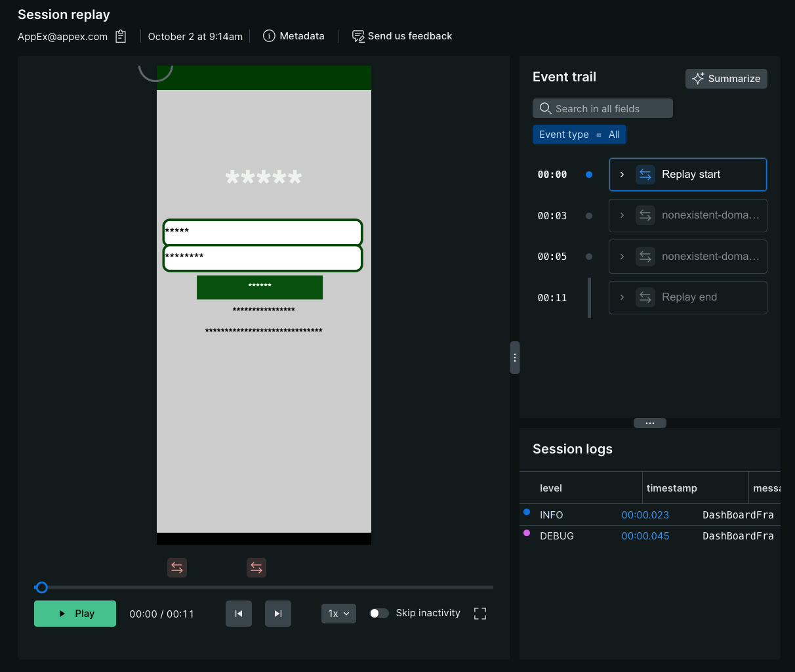Enter fullscreen replay mode
This screenshot has width=795, height=672.
tap(480, 614)
